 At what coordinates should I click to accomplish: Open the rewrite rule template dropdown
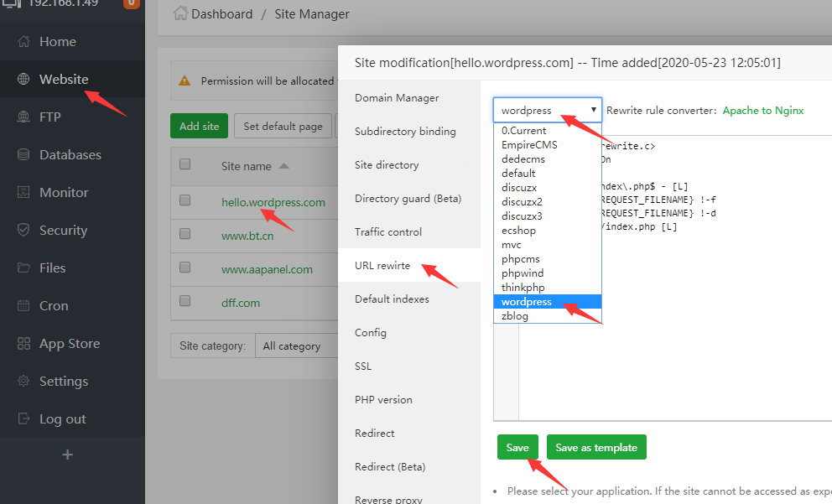click(x=547, y=110)
